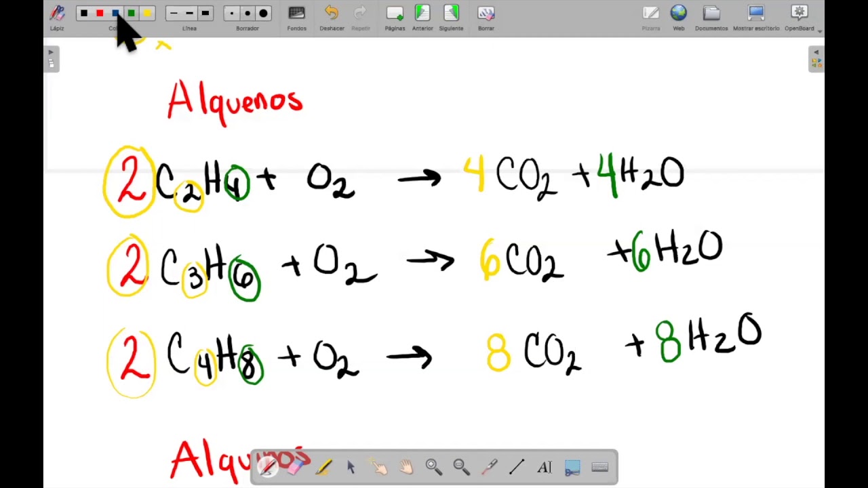
Task: Add new page with Páginas
Action: coord(395,18)
